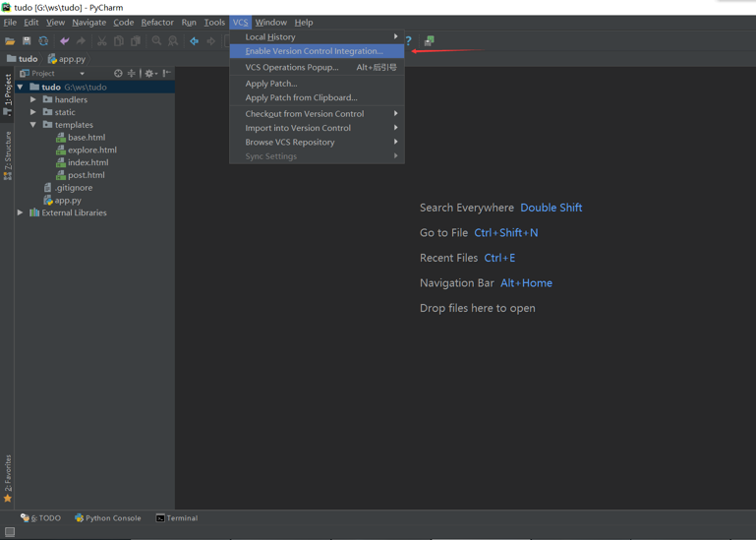Open the Window menu

point(271,23)
